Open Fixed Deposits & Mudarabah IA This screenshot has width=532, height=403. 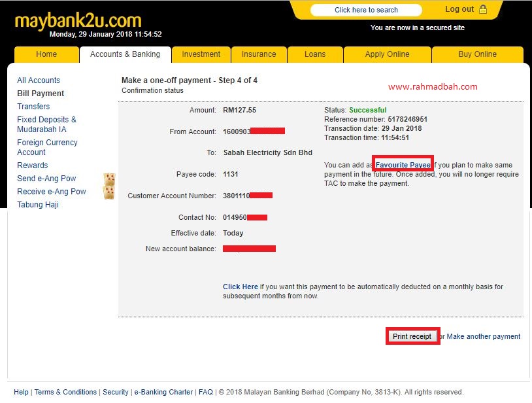(x=46, y=124)
